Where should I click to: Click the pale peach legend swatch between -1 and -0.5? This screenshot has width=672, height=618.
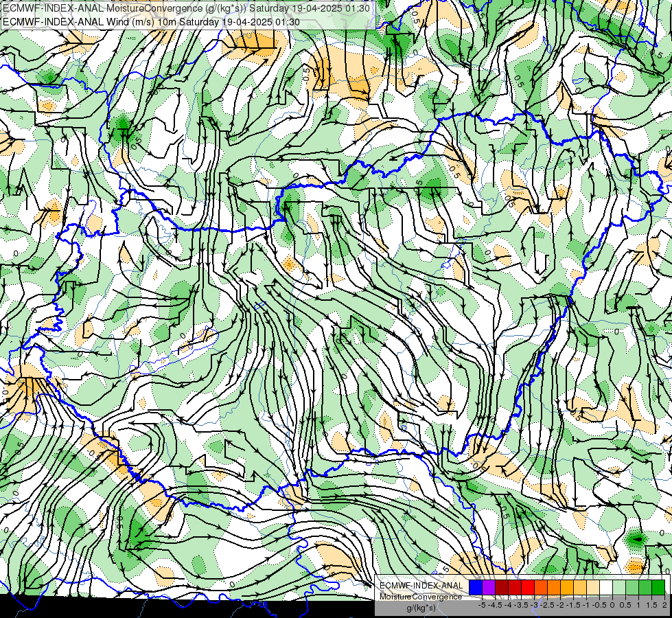tap(593, 587)
